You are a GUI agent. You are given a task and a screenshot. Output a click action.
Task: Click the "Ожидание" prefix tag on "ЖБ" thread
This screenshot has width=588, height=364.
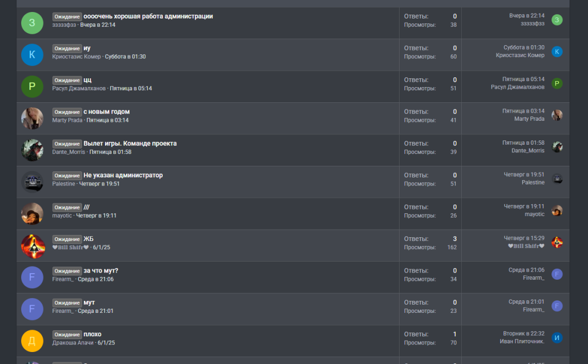point(67,239)
